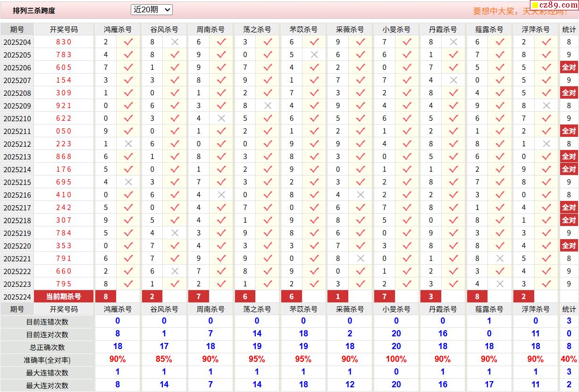579x392 pixels.
Task: Click the 最大连错次数 row label
Action: click(x=47, y=373)
